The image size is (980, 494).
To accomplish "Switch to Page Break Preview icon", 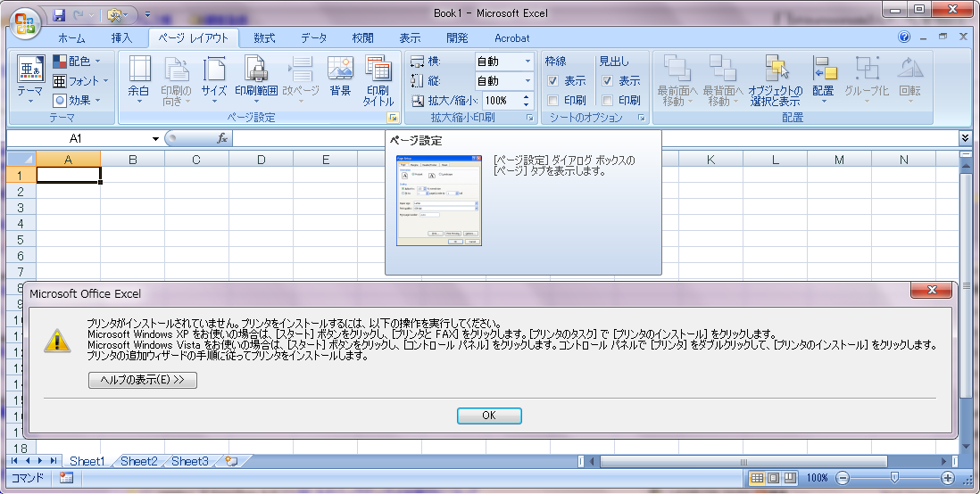I will (790, 478).
